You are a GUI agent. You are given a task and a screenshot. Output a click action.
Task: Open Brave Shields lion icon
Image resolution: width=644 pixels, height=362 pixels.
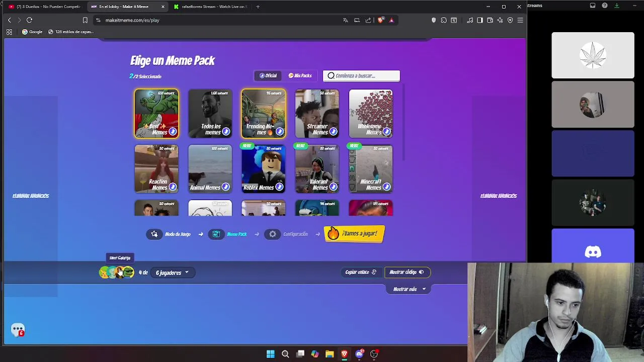(380, 20)
